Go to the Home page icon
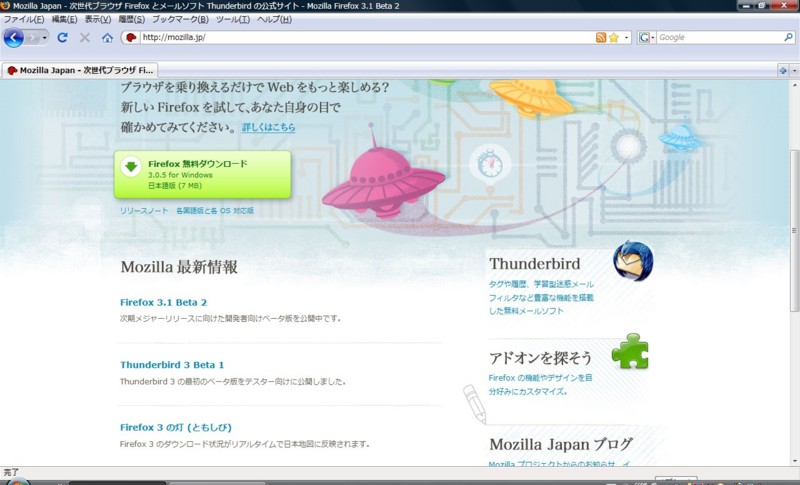Screen dimensions: 800x485 coord(107,38)
